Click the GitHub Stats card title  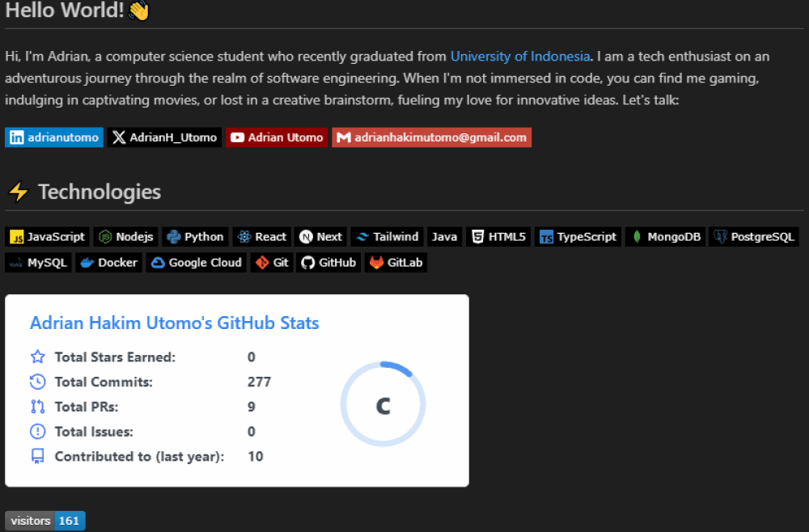[x=174, y=323]
